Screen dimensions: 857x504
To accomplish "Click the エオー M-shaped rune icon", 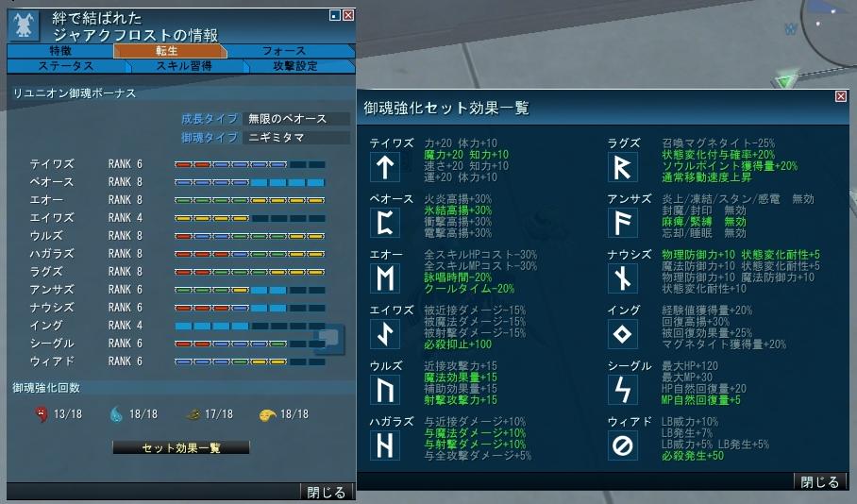I will tap(385, 278).
